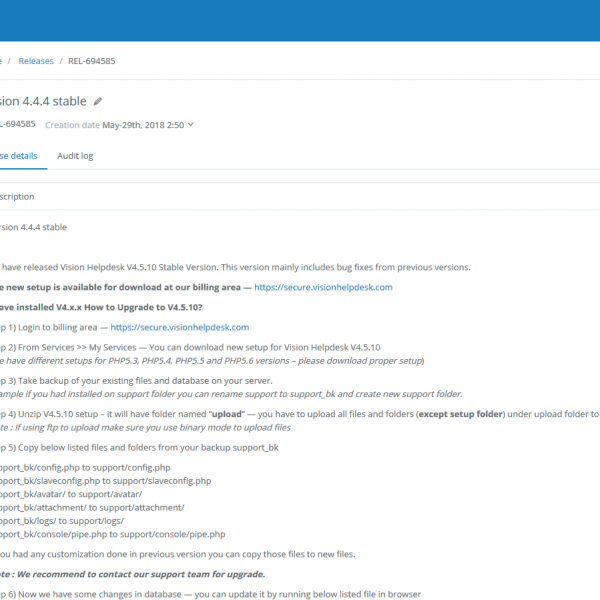The image size is (600, 600).
Task: Expand the creation date dropdown chevron
Action: (x=191, y=125)
